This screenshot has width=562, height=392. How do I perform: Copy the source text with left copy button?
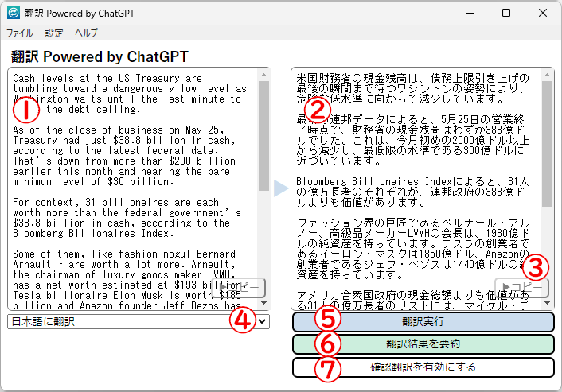click(244, 288)
